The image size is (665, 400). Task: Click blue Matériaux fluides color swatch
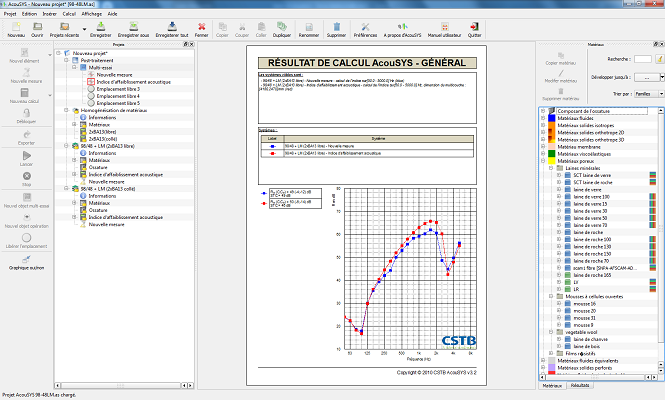(x=552, y=118)
